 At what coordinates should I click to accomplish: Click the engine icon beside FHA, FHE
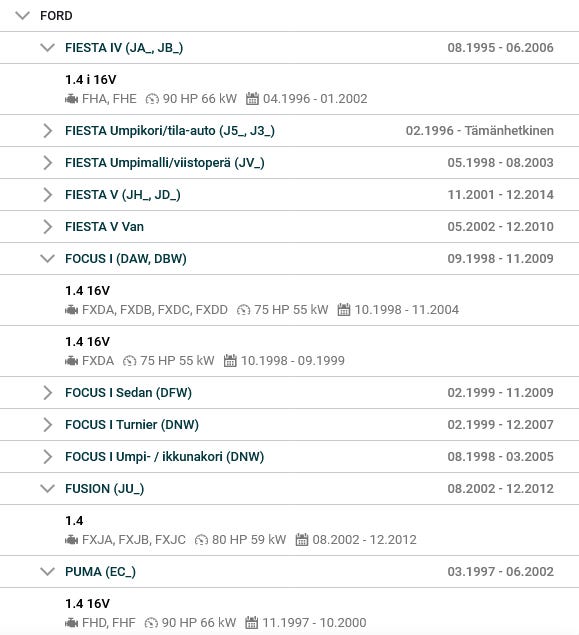point(72,99)
